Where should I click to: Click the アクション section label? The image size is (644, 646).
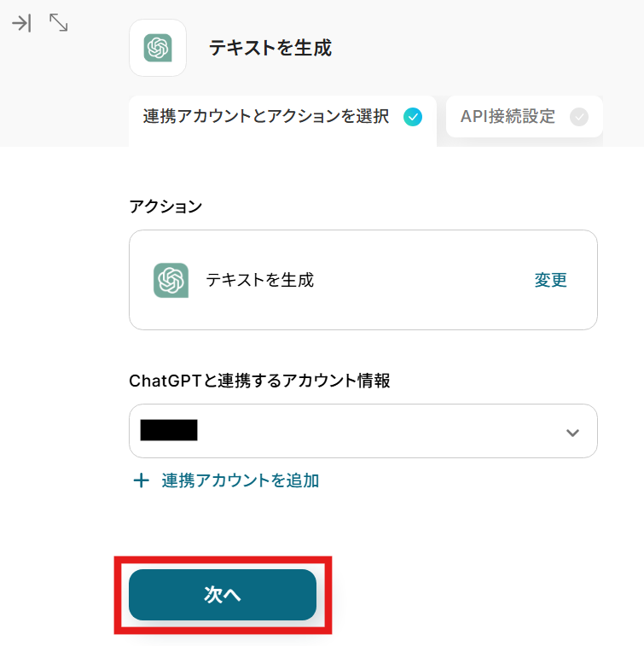click(165, 206)
